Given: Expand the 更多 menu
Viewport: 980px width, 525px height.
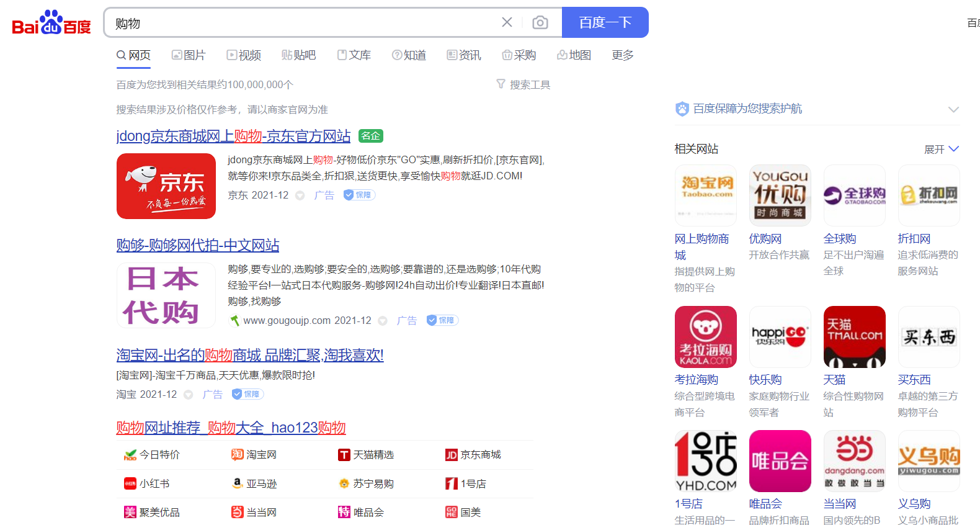Looking at the screenshot, I should pos(623,55).
